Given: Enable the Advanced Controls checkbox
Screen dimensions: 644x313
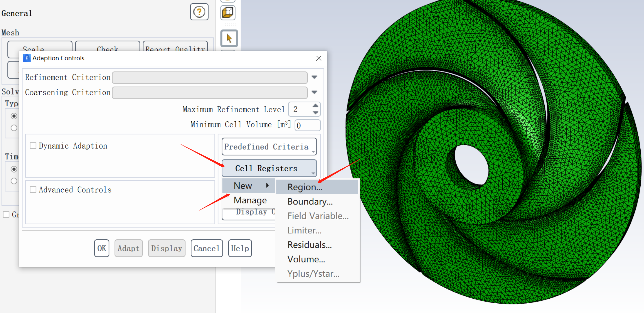Looking at the screenshot, I should pos(33,189).
